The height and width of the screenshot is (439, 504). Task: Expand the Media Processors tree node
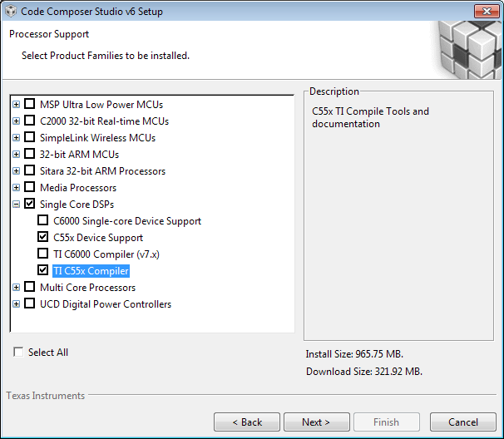[16, 188]
